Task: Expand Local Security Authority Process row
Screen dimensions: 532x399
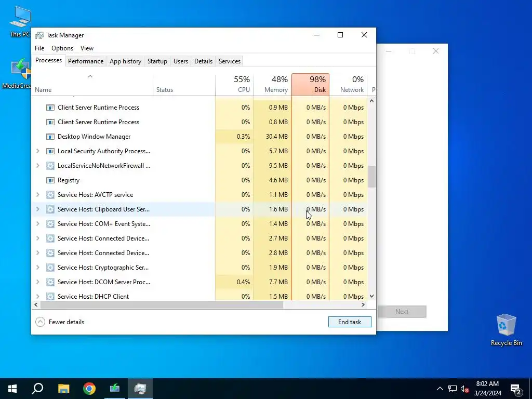Action: (37, 151)
